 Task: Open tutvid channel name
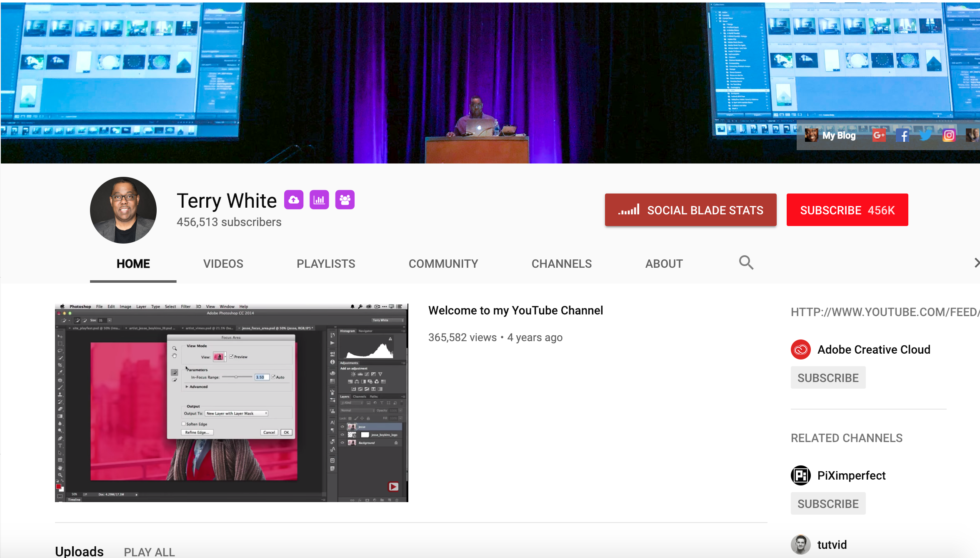(832, 545)
